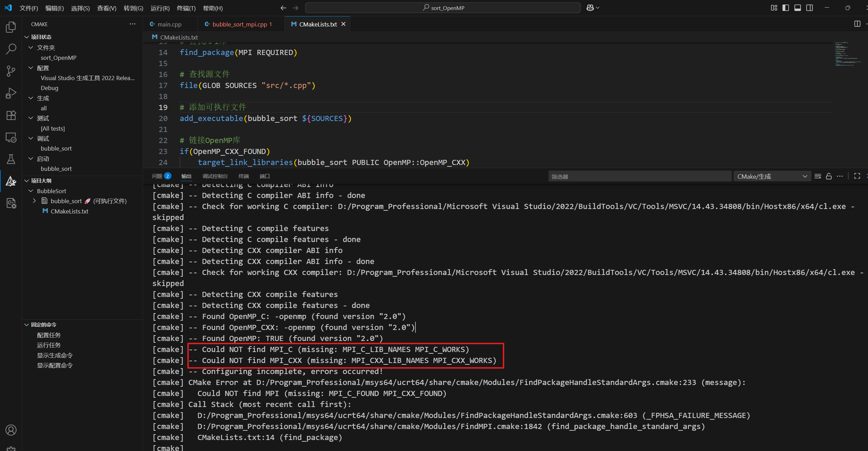This screenshot has height=451, width=868.
Task: Clear the Output panel contents
Action: (x=817, y=176)
